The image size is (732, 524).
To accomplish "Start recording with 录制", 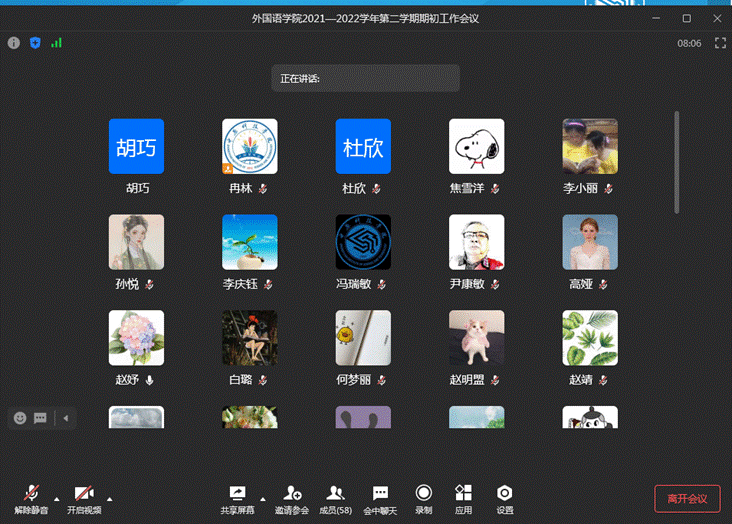I will pyautogui.click(x=423, y=493).
